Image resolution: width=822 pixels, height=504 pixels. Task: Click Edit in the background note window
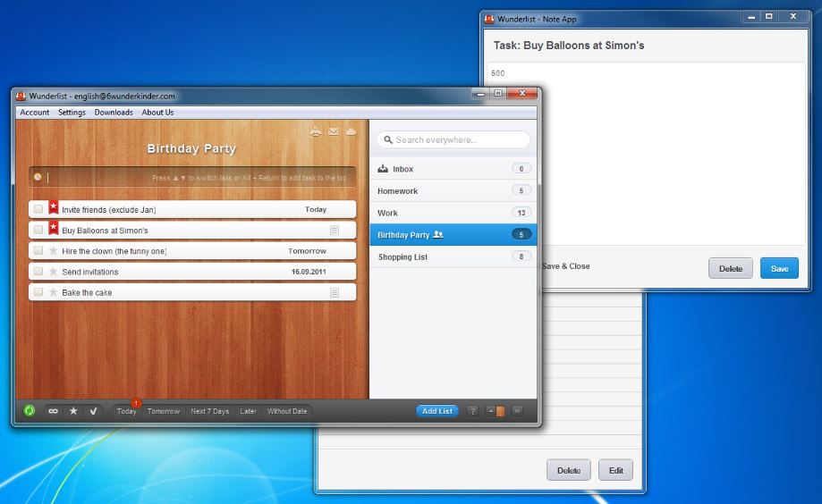tap(616, 470)
